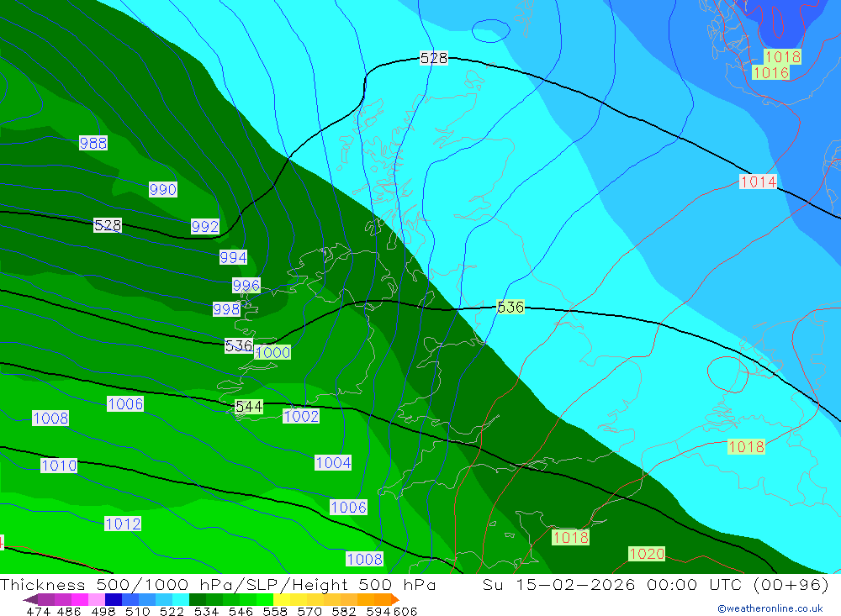Select legend value 582
This screenshot has height=616, width=841.
click(344, 611)
